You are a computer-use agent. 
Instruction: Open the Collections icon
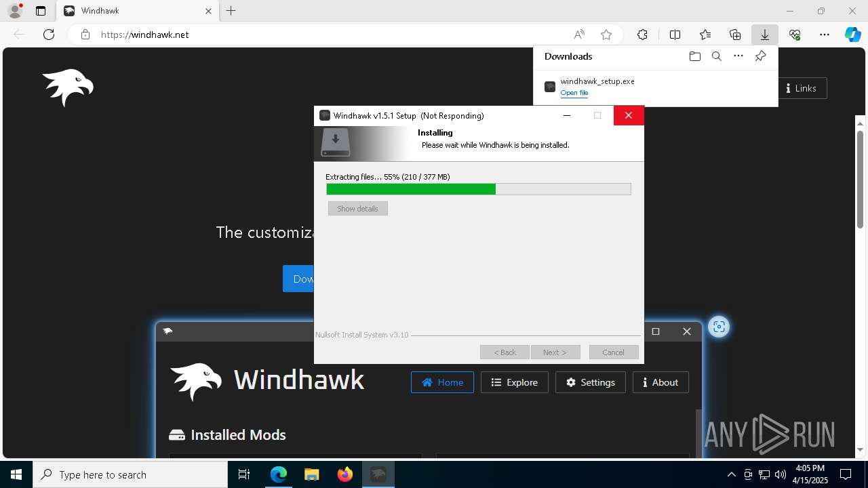tap(735, 35)
